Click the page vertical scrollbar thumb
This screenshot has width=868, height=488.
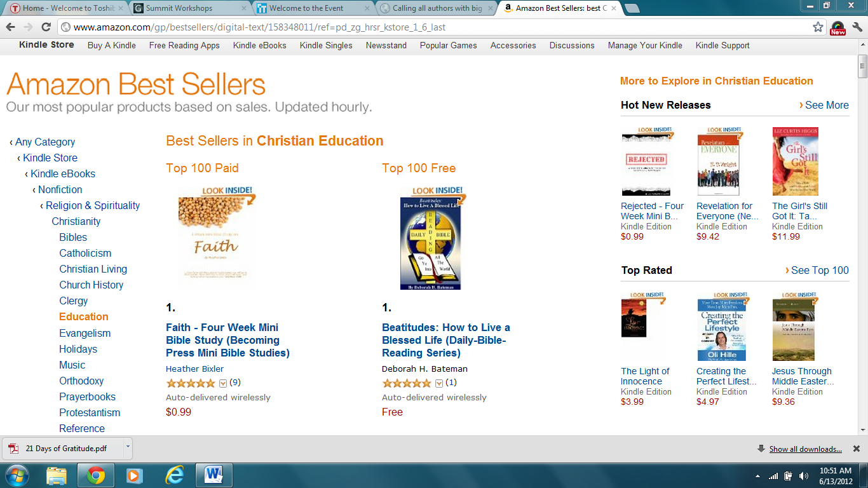tap(862, 65)
